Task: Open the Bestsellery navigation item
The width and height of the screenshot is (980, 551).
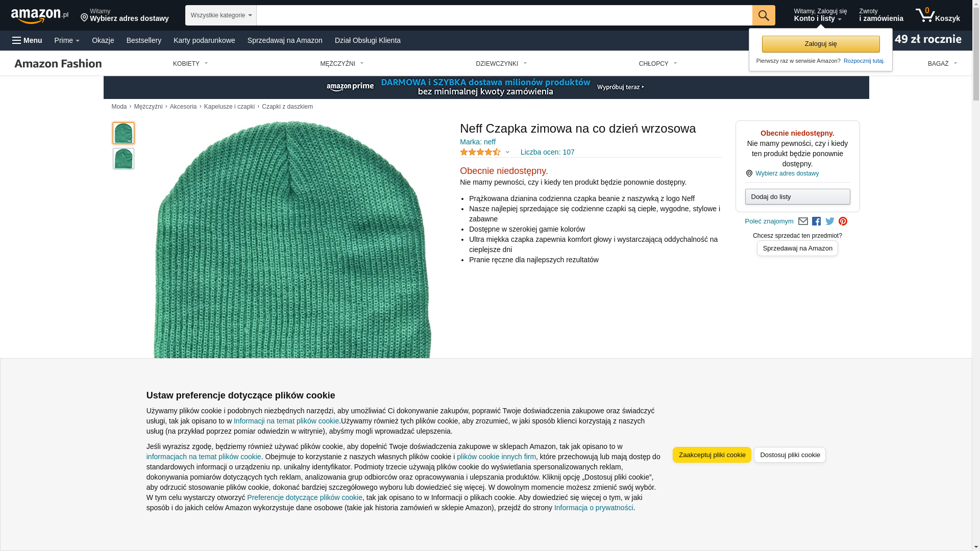Action: tap(143, 40)
